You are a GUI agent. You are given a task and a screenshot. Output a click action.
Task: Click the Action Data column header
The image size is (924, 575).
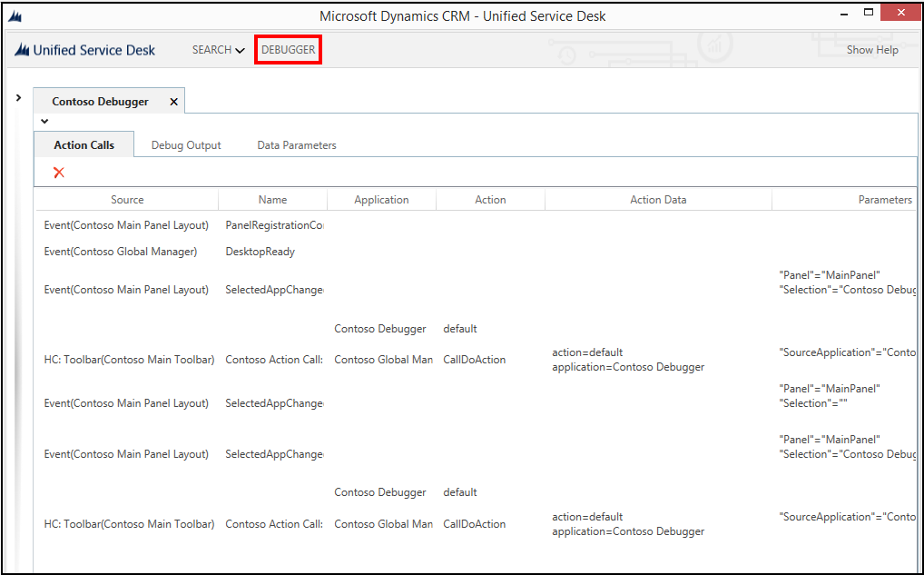658,199
